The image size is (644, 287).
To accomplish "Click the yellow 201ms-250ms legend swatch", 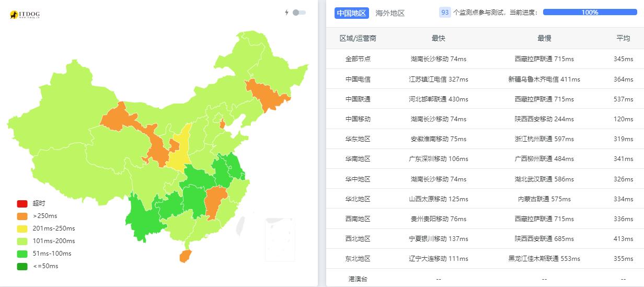I will tap(22, 228).
